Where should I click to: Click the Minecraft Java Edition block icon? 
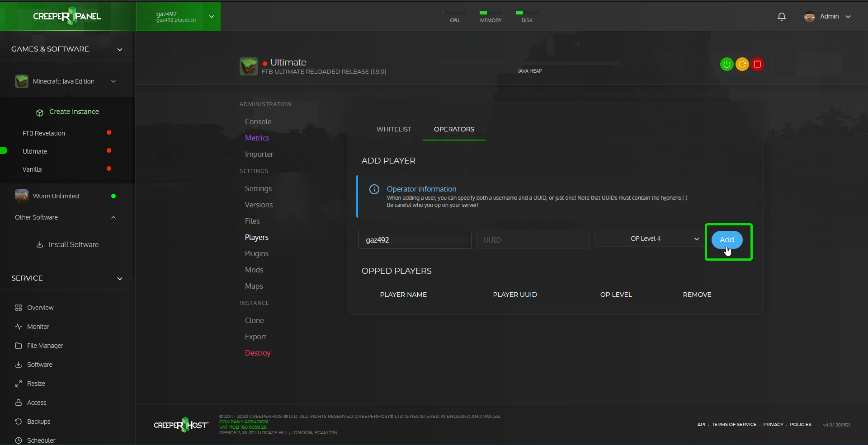point(21,81)
